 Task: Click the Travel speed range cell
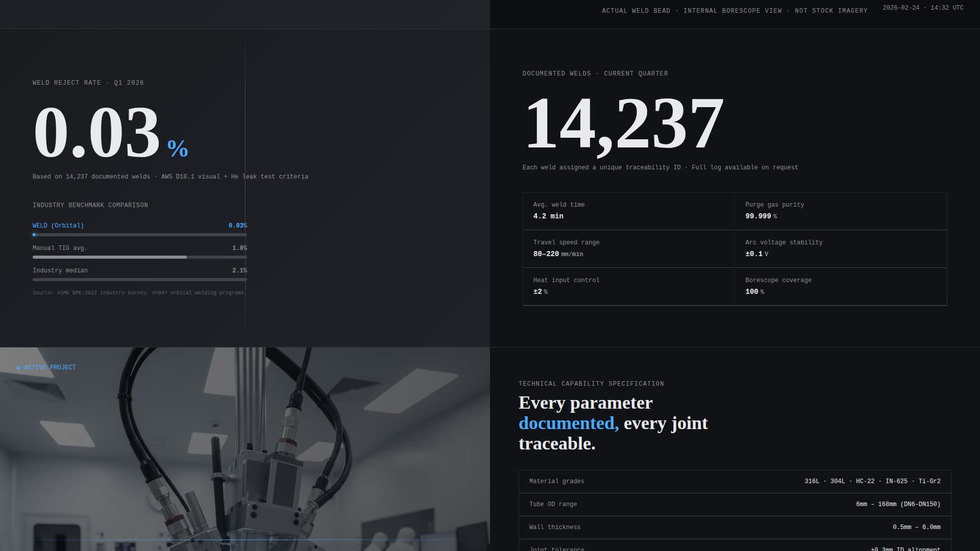[x=628, y=248]
